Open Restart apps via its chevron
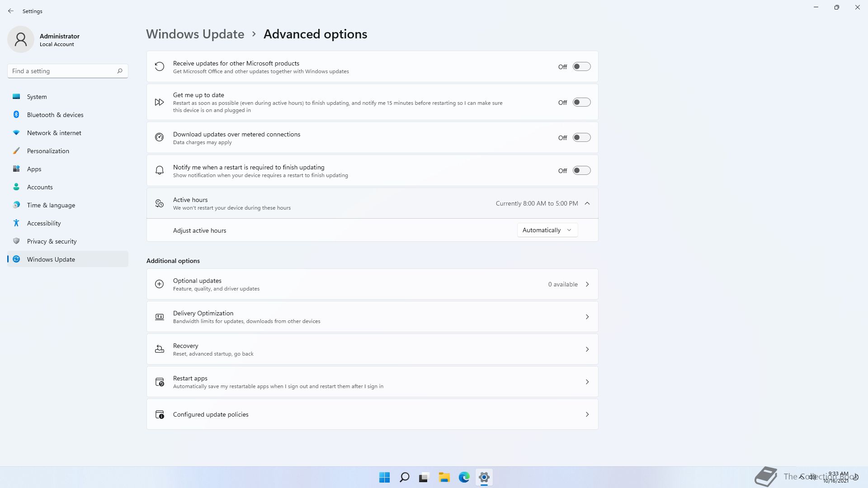Viewport: 868px width, 488px height. coord(587,382)
